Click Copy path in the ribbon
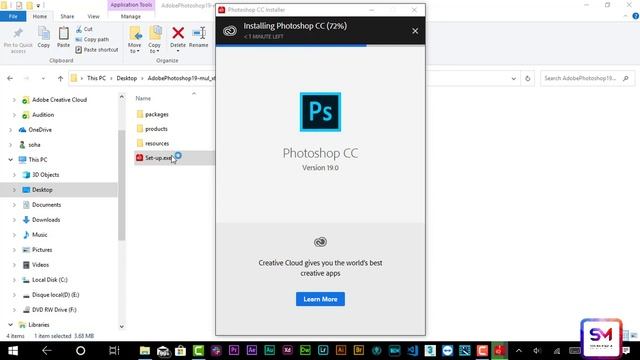This screenshot has width=640, height=360. [x=92, y=39]
